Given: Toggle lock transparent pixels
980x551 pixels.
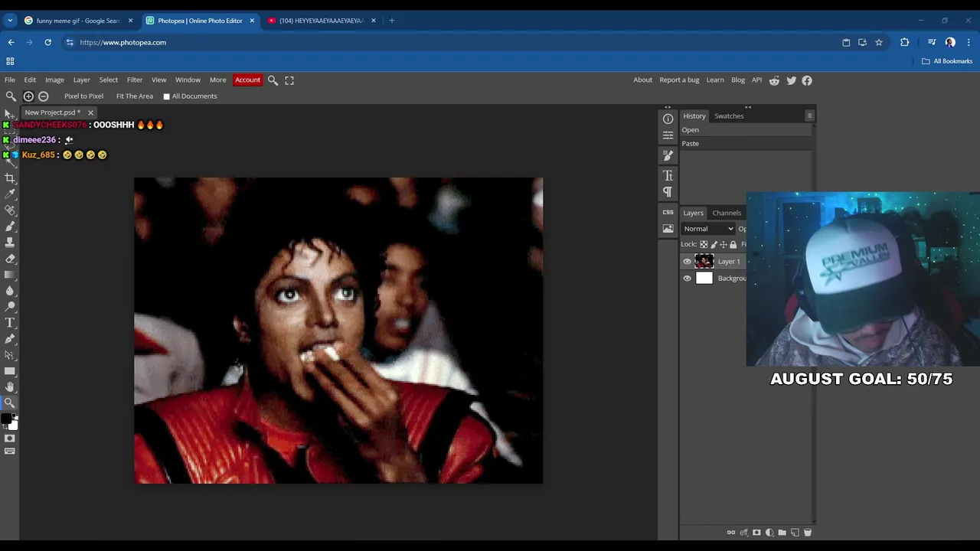Looking at the screenshot, I should [x=704, y=245].
